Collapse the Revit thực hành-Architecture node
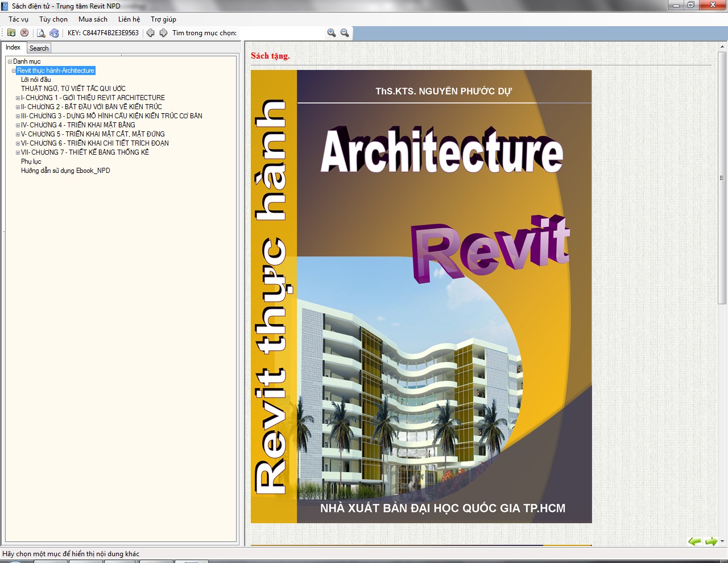 (14, 71)
